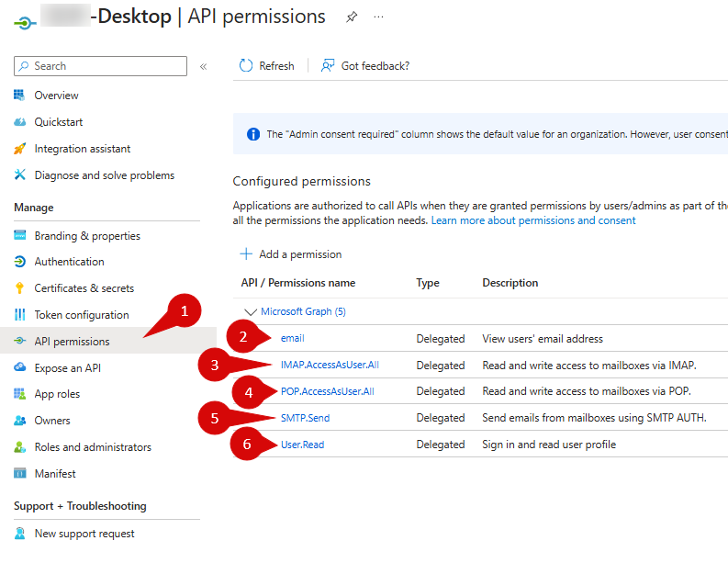The height and width of the screenshot is (563, 728).
Task: Click the API / Permissions name column header
Action: pyautogui.click(x=298, y=283)
